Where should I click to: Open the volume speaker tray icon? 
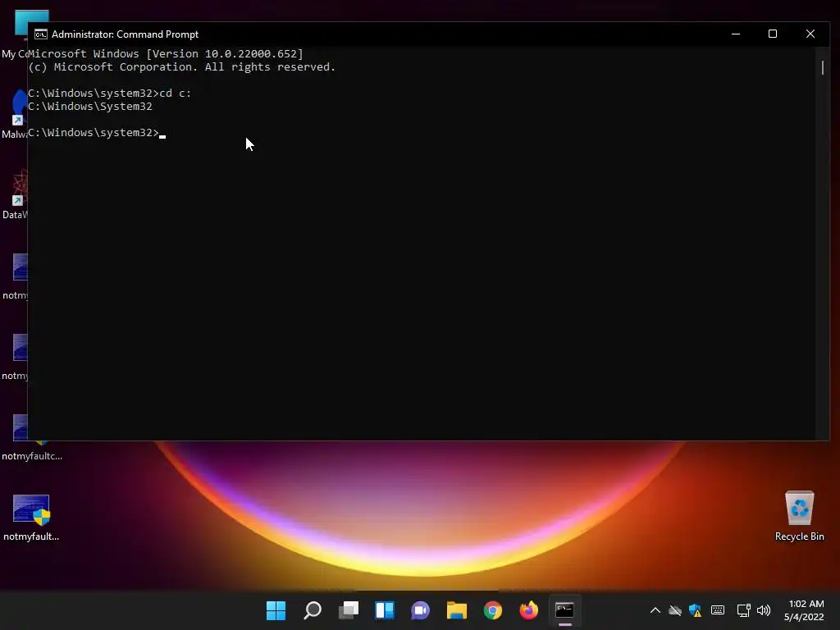(x=764, y=610)
